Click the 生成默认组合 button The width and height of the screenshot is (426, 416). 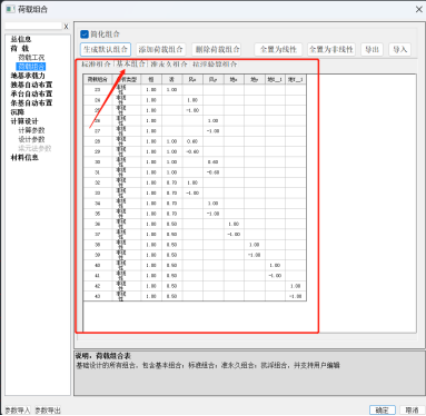click(x=105, y=49)
